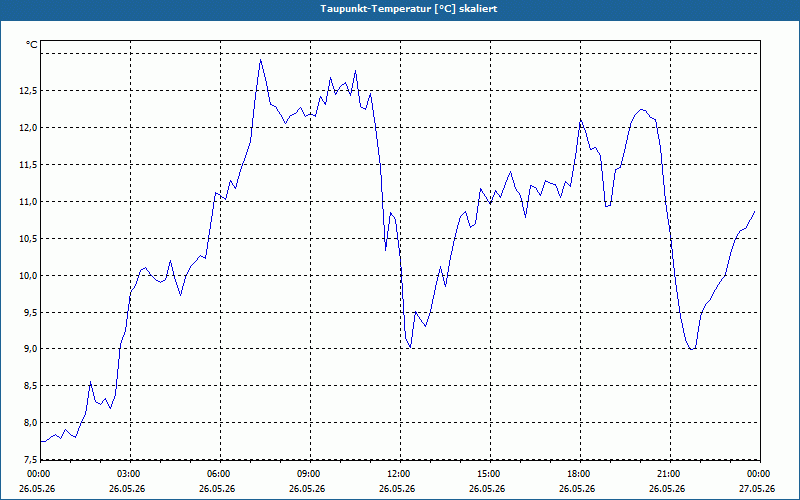The width and height of the screenshot is (800, 500).
Task: Click the 03:00 time label
Action: [130, 474]
